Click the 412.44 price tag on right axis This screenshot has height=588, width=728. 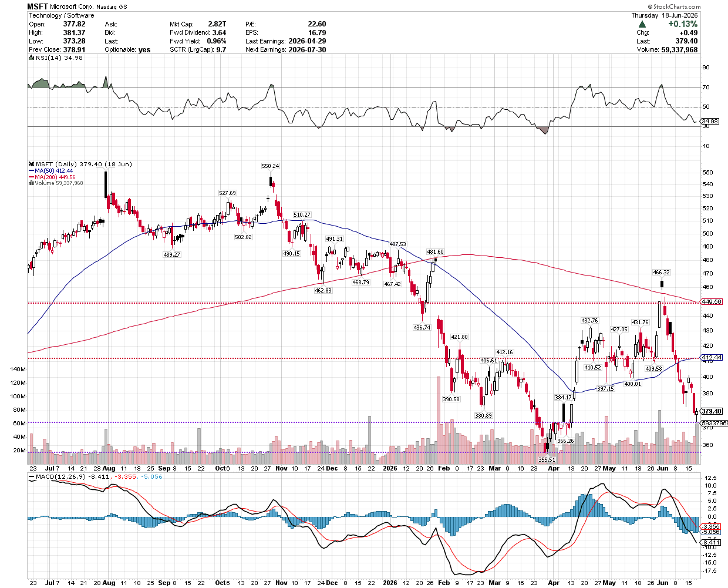[x=712, y=357]
